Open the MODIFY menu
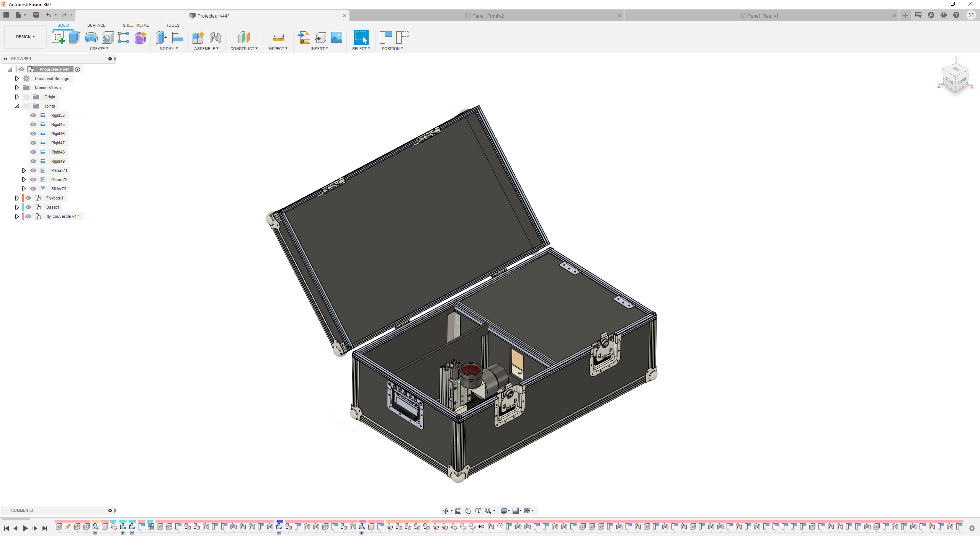The image size is (980, 536). tap(169, 49)
